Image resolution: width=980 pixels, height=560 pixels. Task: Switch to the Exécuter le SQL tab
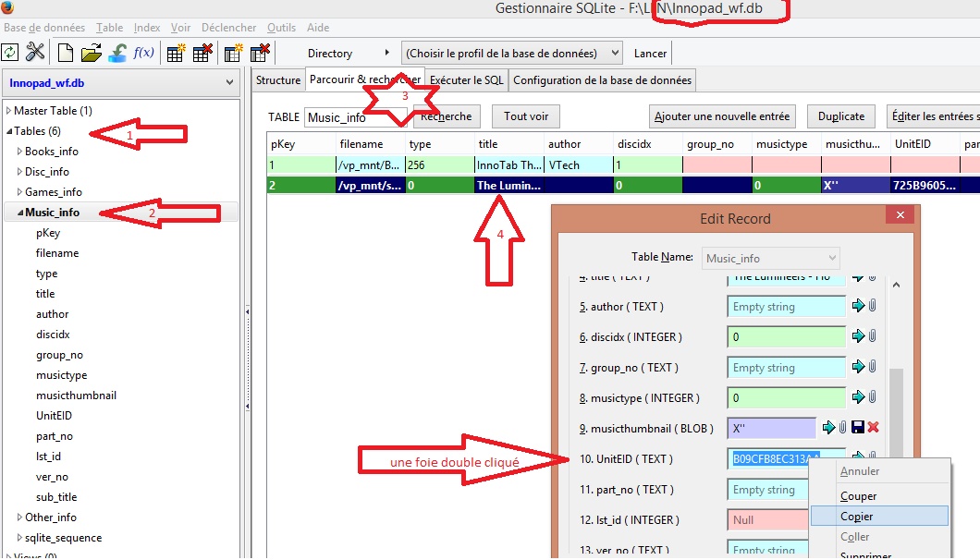tap(467, 80)
